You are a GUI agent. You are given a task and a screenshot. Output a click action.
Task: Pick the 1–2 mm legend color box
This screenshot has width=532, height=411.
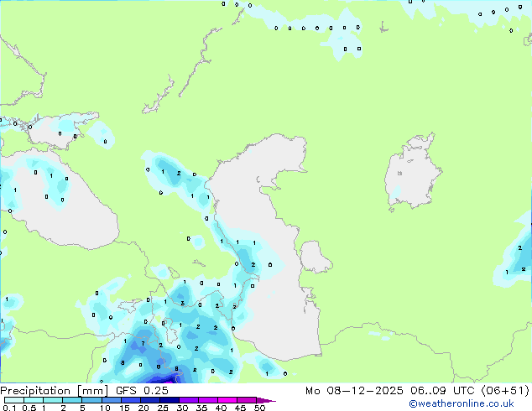(53, 400)
